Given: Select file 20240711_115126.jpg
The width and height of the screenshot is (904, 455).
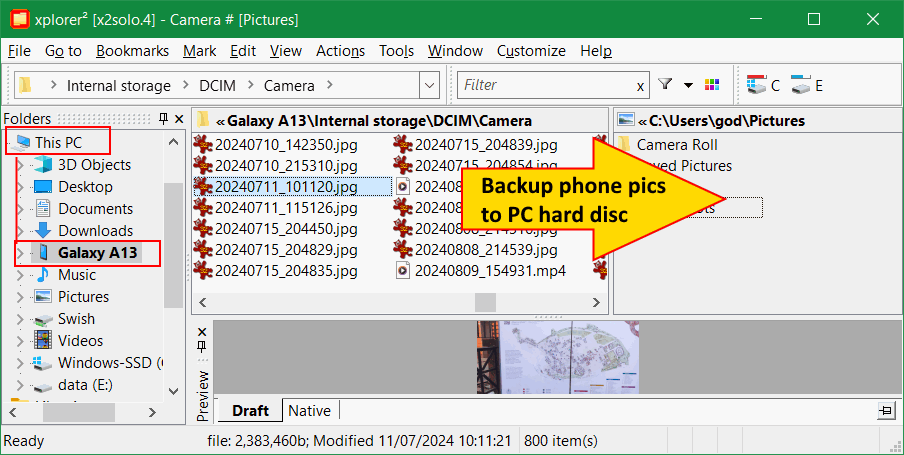Looking at the screenshot, I should (x=286, y=207).
